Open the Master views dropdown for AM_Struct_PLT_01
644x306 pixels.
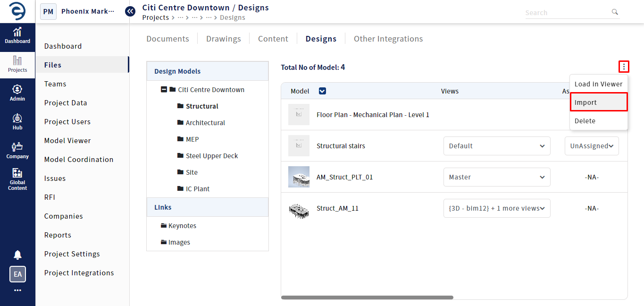(496, 177)
